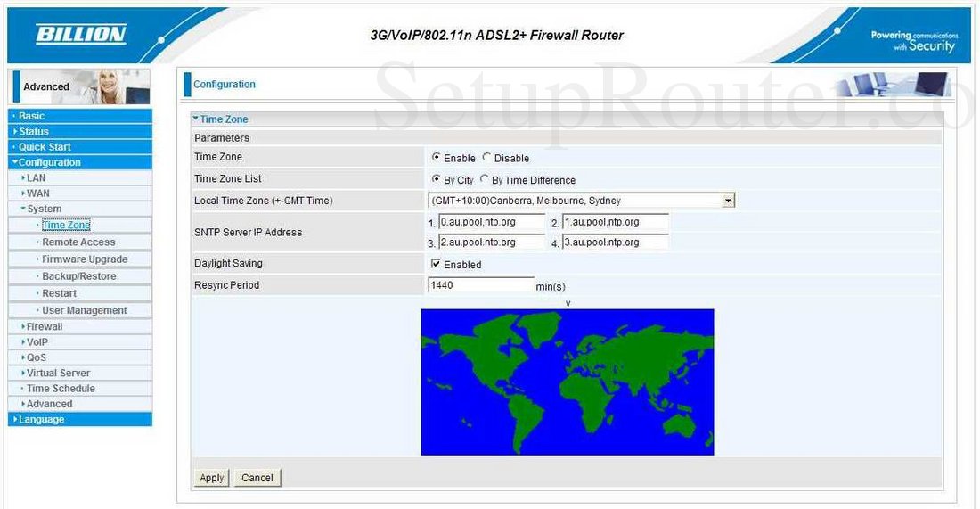
Task: Click the Billion logo in the header
Action: click(80, 34)
